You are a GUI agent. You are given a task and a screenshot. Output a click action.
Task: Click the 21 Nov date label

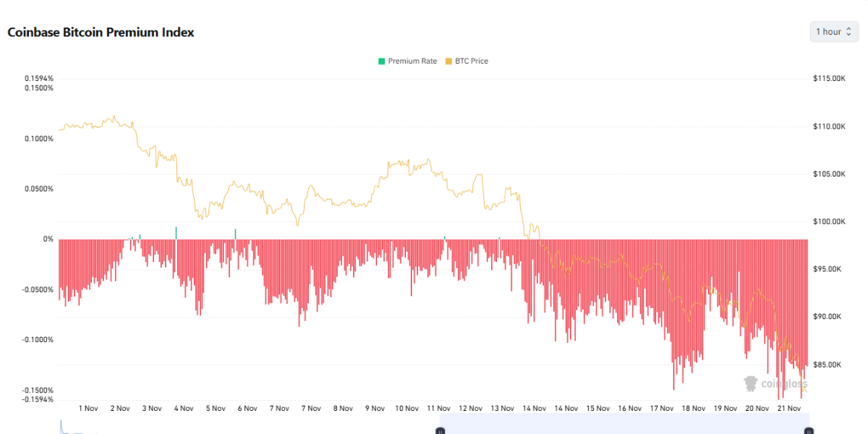coord(788,408)
